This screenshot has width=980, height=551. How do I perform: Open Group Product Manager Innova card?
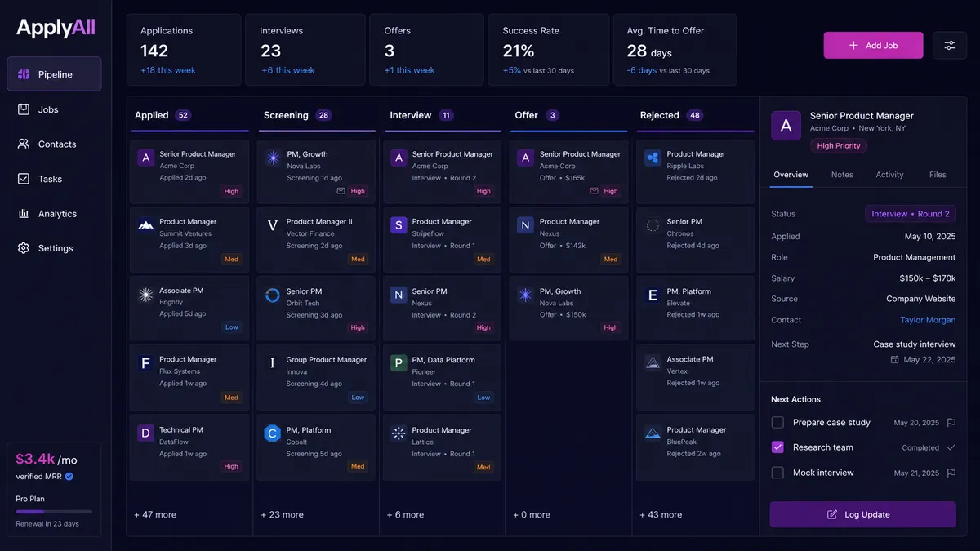coord(316,376)
